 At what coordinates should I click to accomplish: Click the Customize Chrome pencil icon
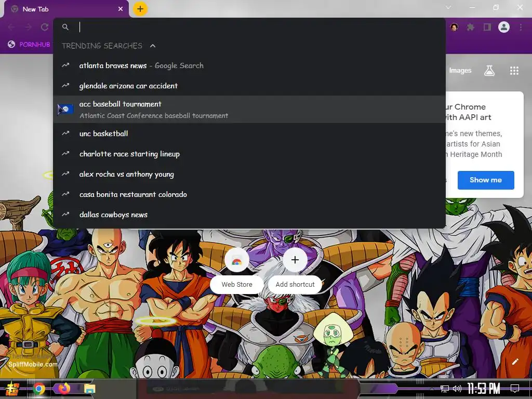515,362
